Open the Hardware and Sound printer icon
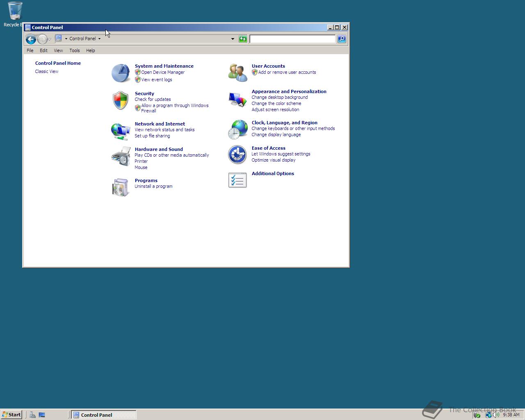525x420 pixels. pos(121,156)
